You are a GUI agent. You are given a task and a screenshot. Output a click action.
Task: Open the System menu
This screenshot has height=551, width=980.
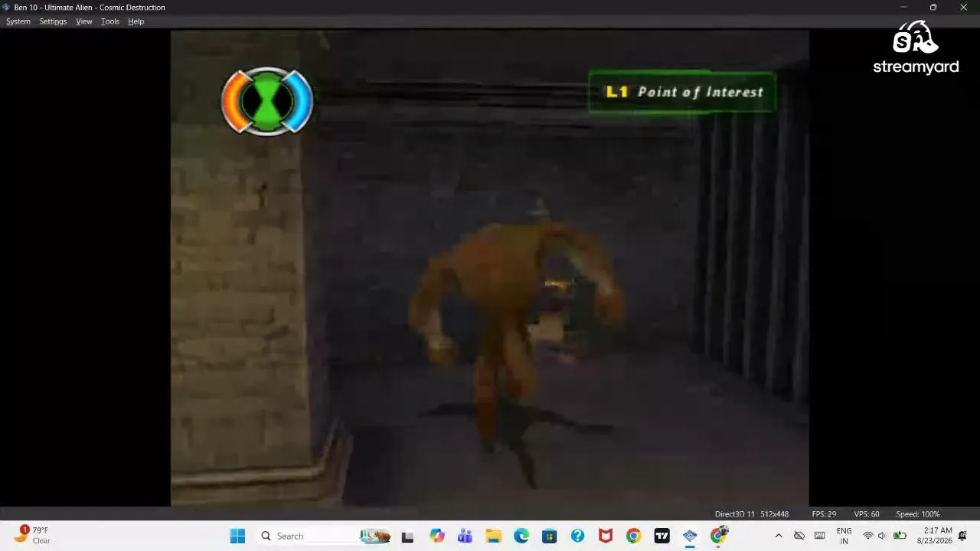click(18, 21)
